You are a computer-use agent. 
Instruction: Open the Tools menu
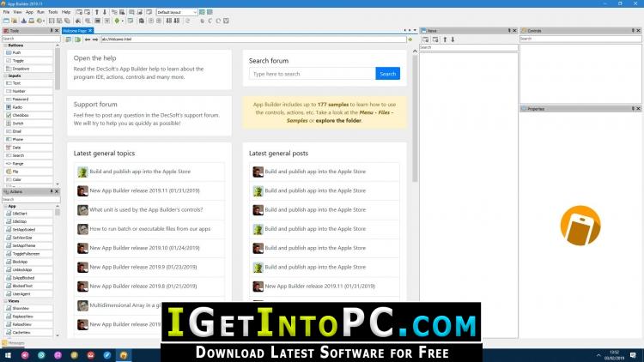pos(53,12)
